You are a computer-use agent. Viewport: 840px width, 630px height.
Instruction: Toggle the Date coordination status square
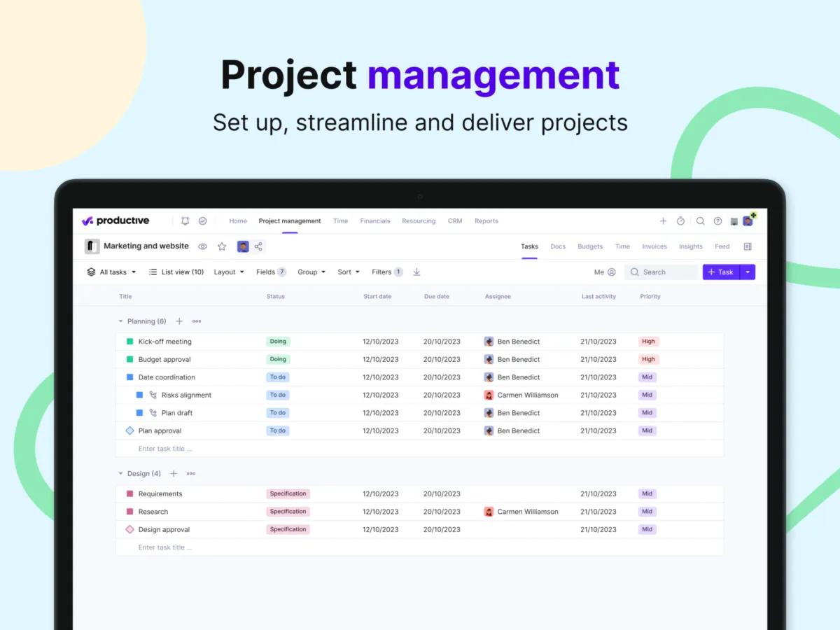point(129,377)
